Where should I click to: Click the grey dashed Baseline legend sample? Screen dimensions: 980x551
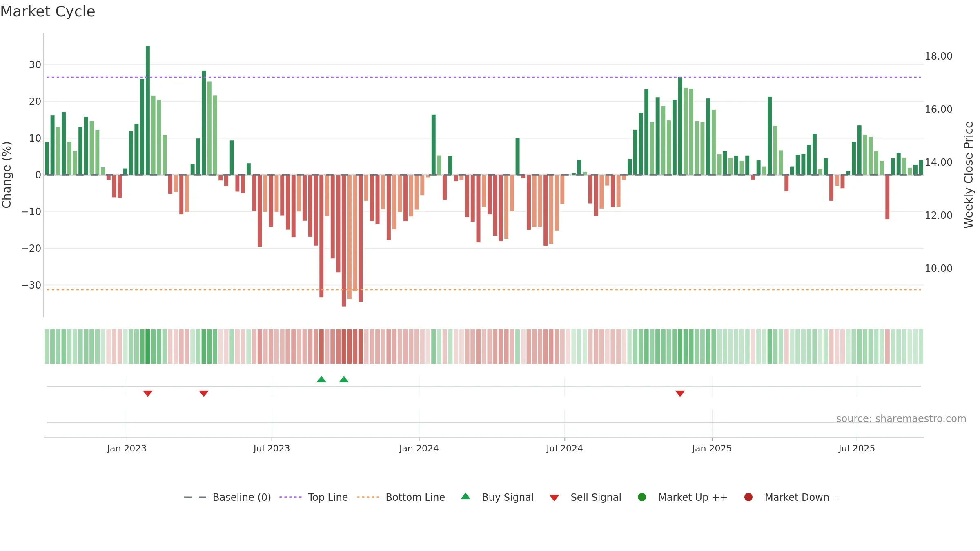(195, 497)
